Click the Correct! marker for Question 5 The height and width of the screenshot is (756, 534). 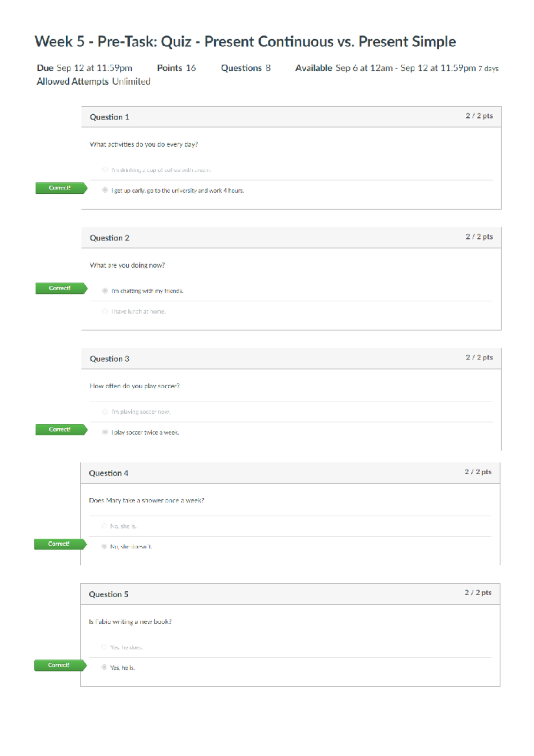point(60,665)
